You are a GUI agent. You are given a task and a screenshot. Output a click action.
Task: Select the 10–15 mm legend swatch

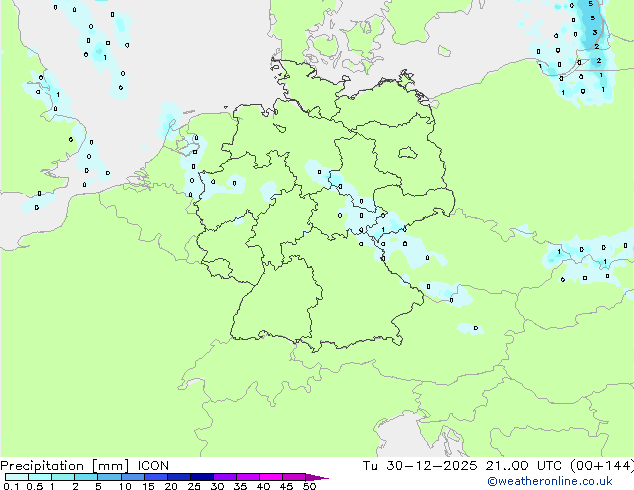pyautogui.click(x=132, y=477)
